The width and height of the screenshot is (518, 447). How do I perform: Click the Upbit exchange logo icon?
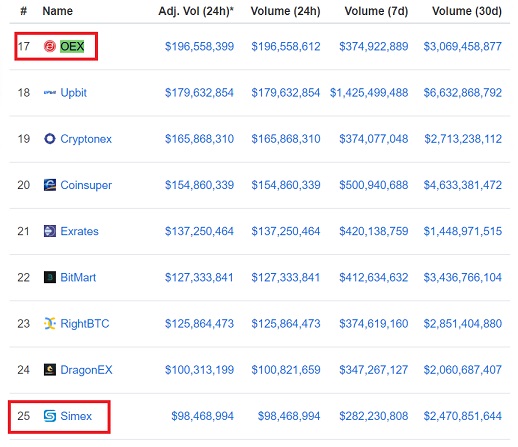(x=50, y=92)
